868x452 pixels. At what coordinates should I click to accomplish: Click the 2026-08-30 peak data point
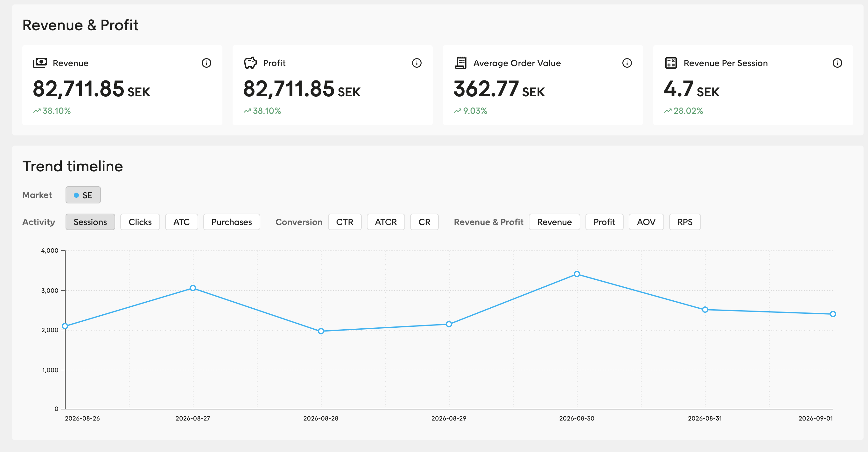pyautogui.click(x=577, y=274)
